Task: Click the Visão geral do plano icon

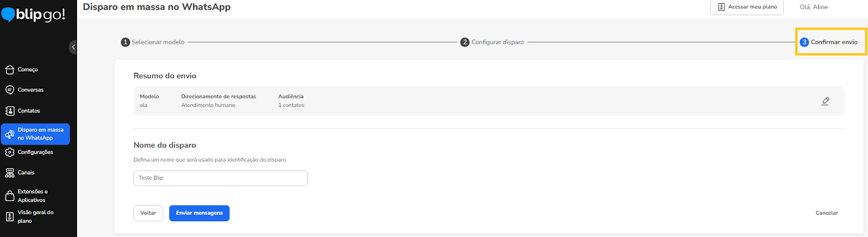Action: (x=9, y=217)
